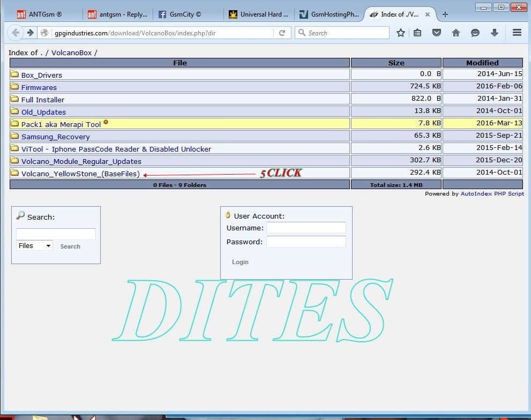This screenshot has height=420, width=531.
Task: Go to the home page icon
Action: point(456,33)
